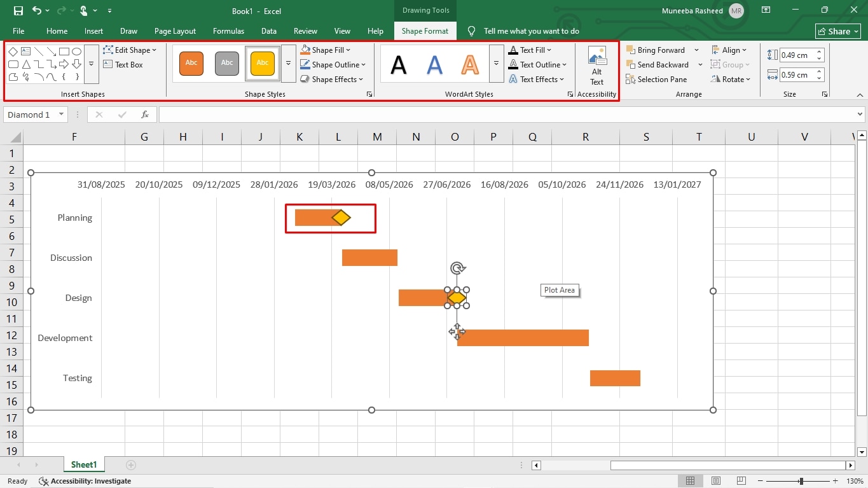This screenshot has width=868, height=488.
Task: Click the formula bar input
Action: [x=507, y=115]
